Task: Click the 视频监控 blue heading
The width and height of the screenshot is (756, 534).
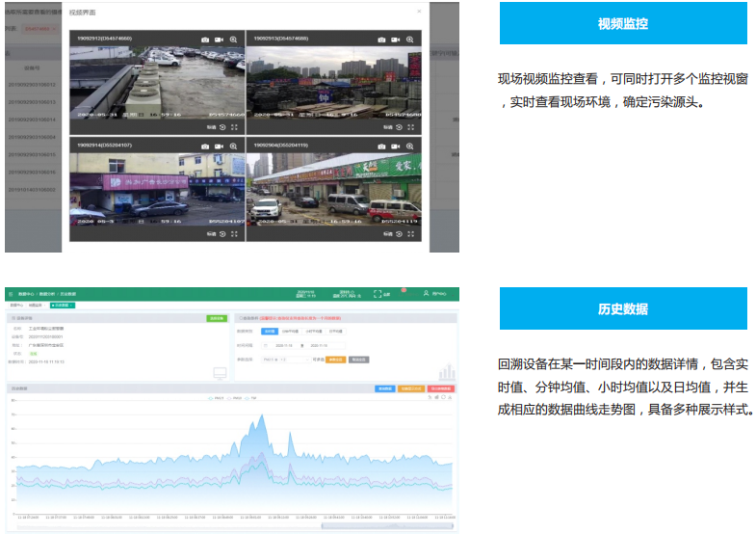Action: pyautogui.click(x=622, y=23)
